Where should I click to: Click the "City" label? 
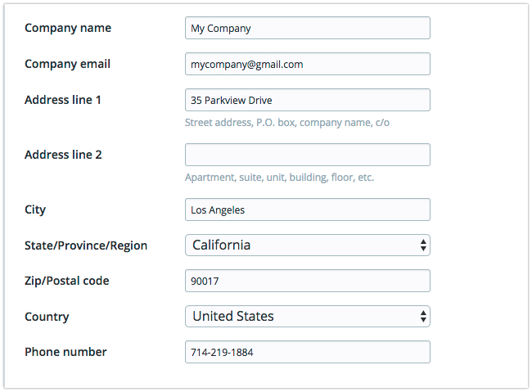pyautogui.click(x=35, y=210)
